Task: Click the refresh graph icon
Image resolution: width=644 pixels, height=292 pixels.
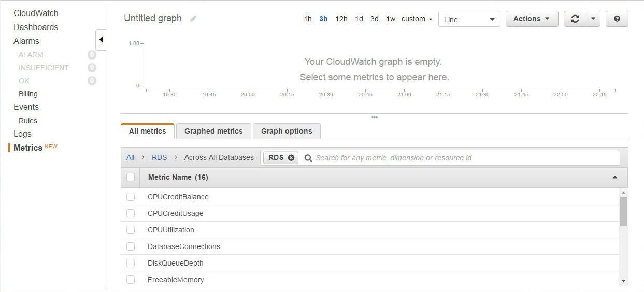Action: tap(575, 19)
